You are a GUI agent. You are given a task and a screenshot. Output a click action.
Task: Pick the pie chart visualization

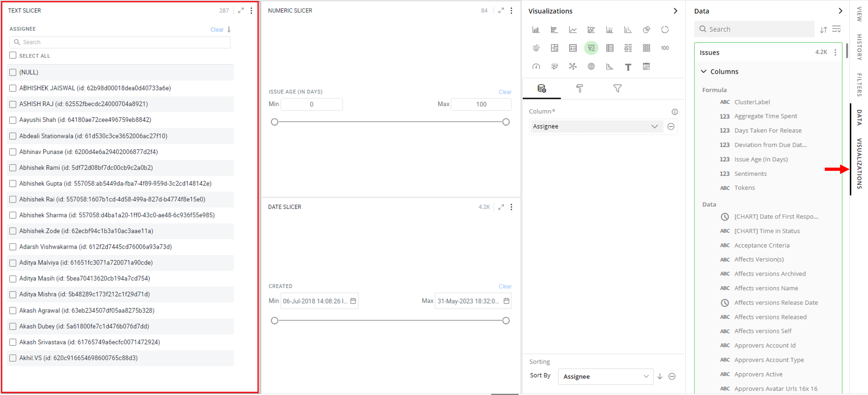(646, 30)
